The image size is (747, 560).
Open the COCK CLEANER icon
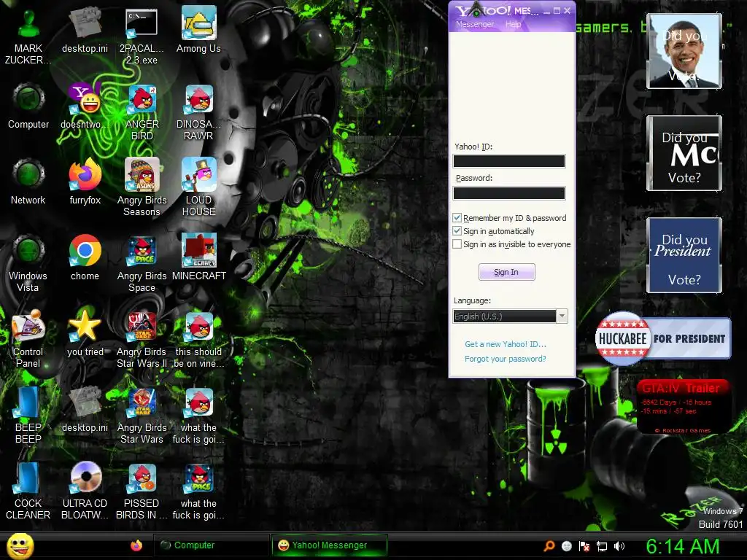[28, 490]
